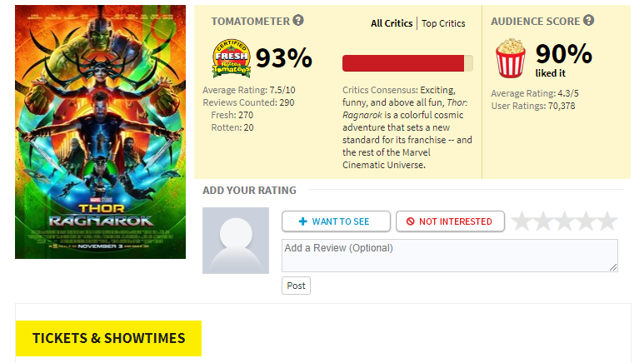644x363 pixels.
Task: Click the user avatar placeholder image
Action: coord(236,241)
